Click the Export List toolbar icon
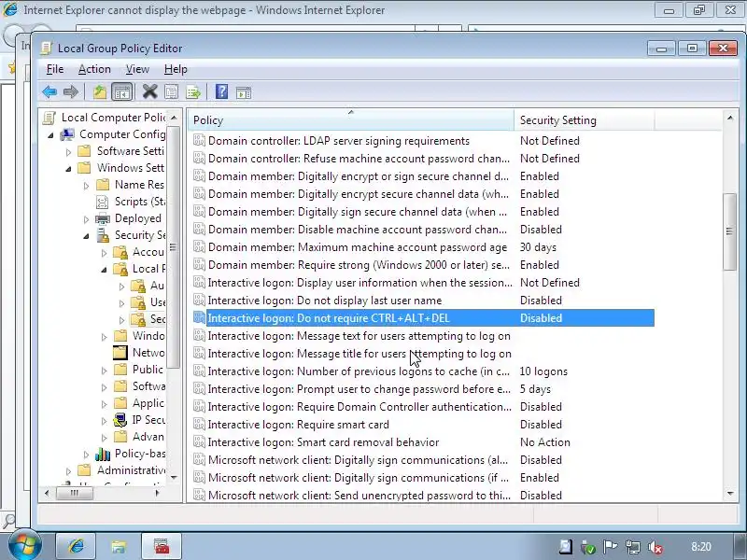747x560 pixels. (x=193, y=91)
